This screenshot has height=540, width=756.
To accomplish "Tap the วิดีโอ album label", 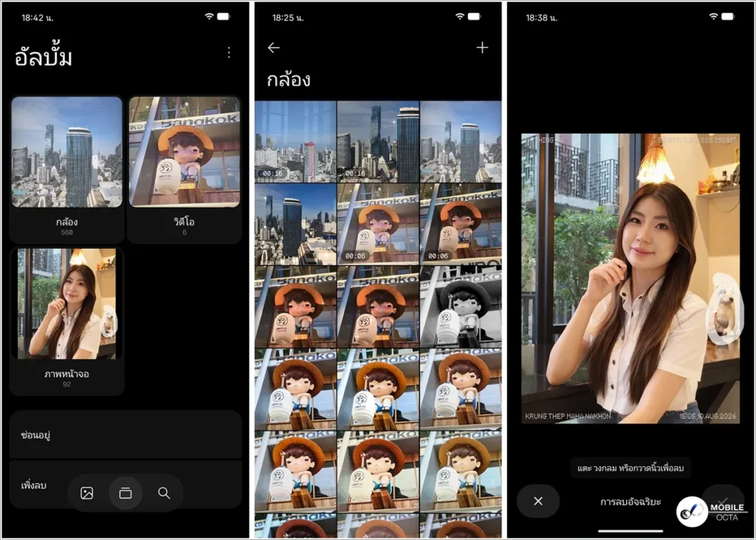I will click(184, 222).
